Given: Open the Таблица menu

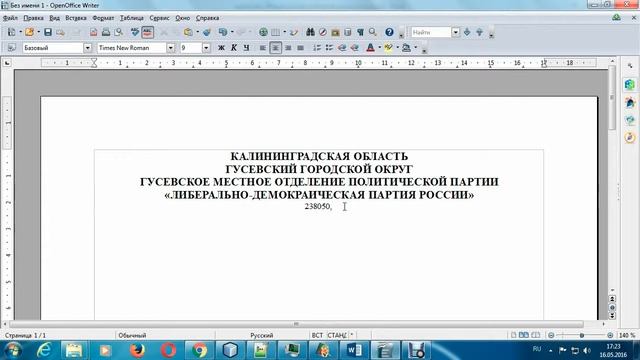Looking at the screenshot, I should (131, 18).
